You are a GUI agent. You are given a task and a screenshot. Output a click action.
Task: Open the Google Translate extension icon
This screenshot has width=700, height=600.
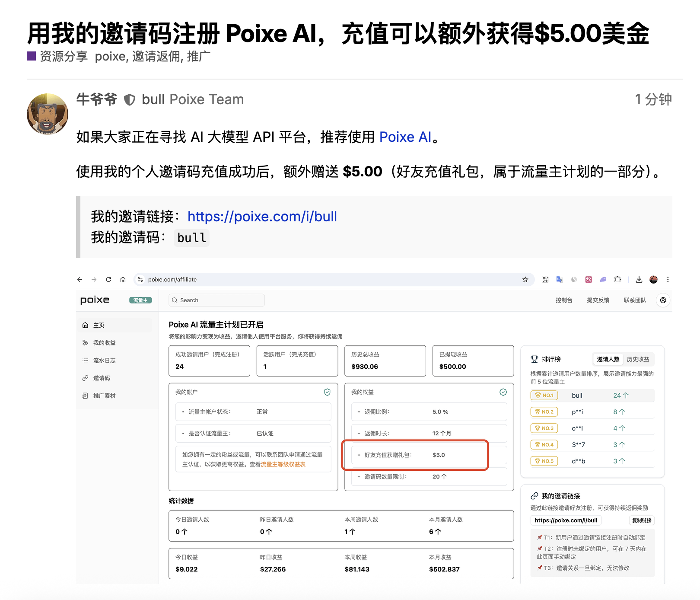click(560, 280)
